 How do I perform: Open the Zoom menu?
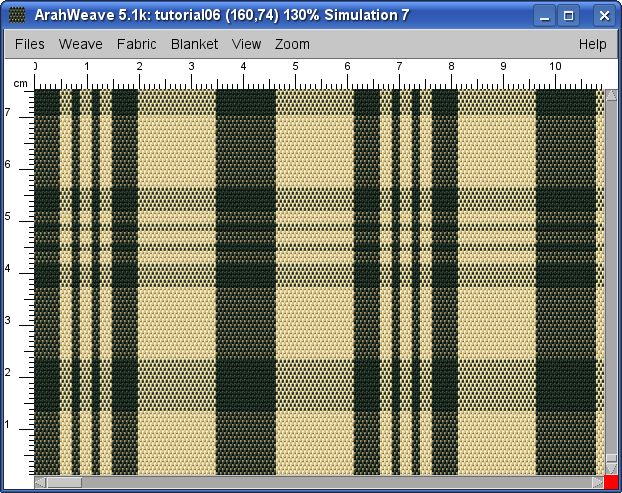[x=292, y=44]
